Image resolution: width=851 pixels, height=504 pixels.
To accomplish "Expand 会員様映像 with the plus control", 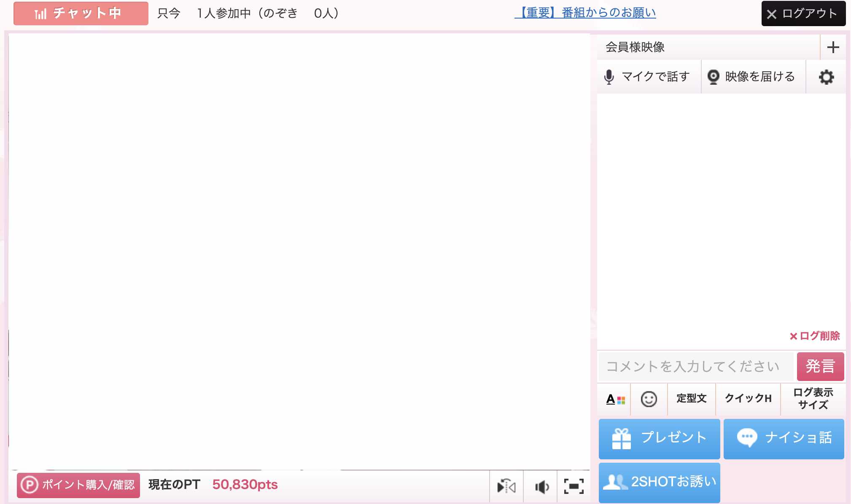I will tap(833, 47).
